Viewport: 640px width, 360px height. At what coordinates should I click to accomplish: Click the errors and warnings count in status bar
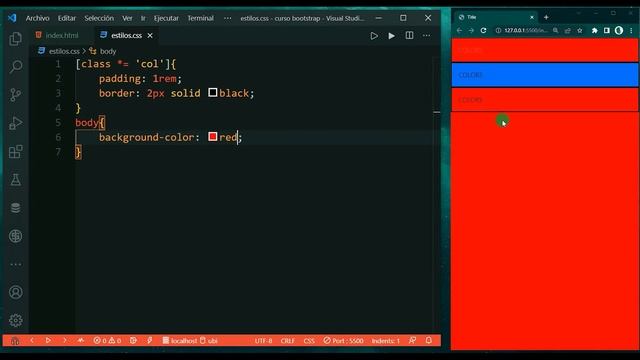[107, 340]
